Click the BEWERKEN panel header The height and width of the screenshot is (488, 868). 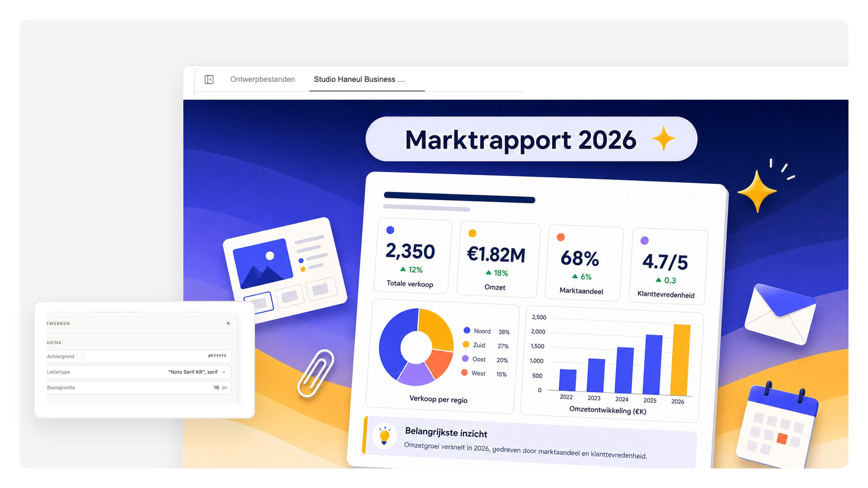(x=58, y=323)
